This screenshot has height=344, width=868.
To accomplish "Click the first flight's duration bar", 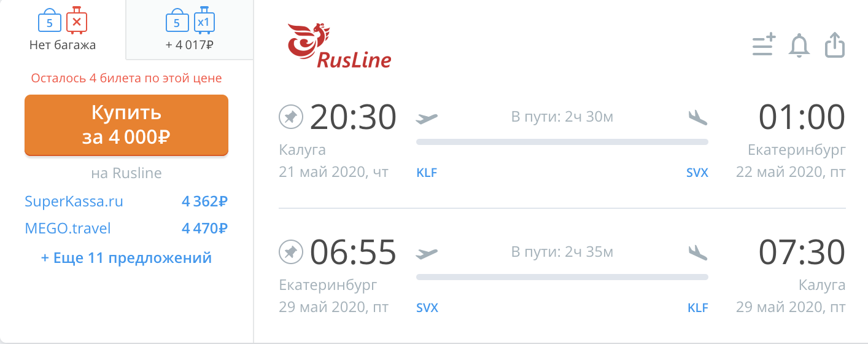I will tap(562, 142).
